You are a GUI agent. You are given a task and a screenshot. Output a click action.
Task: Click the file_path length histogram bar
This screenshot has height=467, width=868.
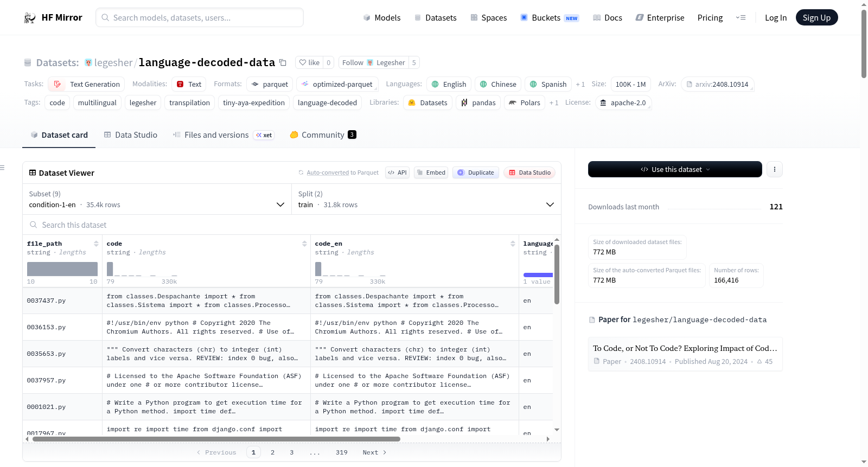point(62,269)
